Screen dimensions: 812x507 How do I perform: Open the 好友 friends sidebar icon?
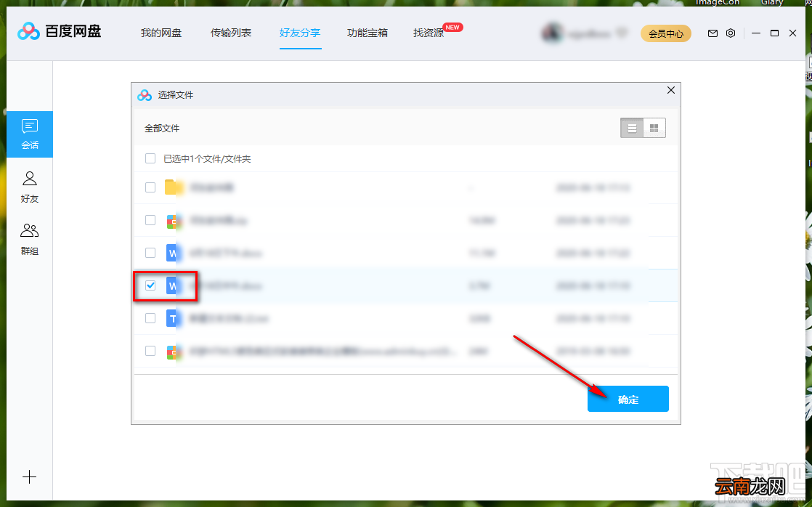coord(30,187)
